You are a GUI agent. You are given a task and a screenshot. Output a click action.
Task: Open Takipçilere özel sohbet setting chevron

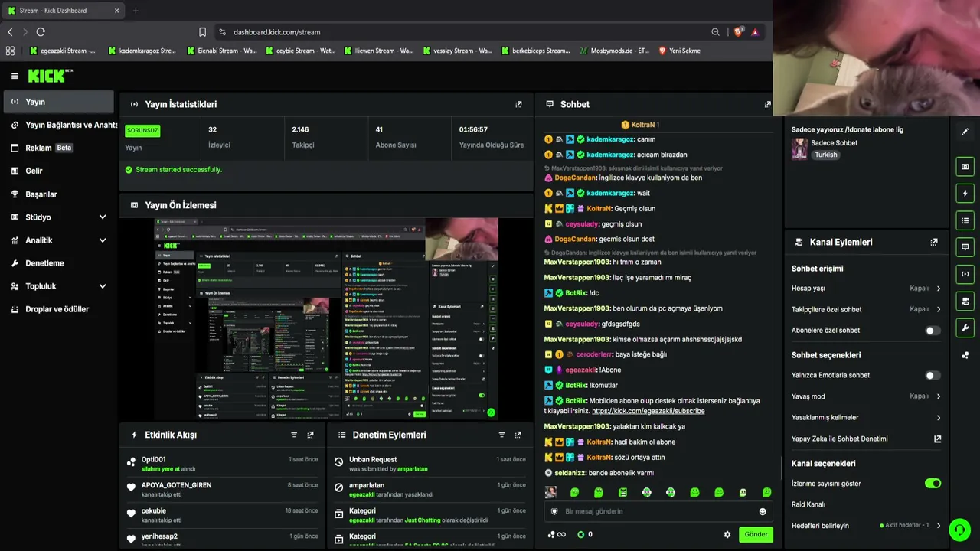[x=938, y=309]
